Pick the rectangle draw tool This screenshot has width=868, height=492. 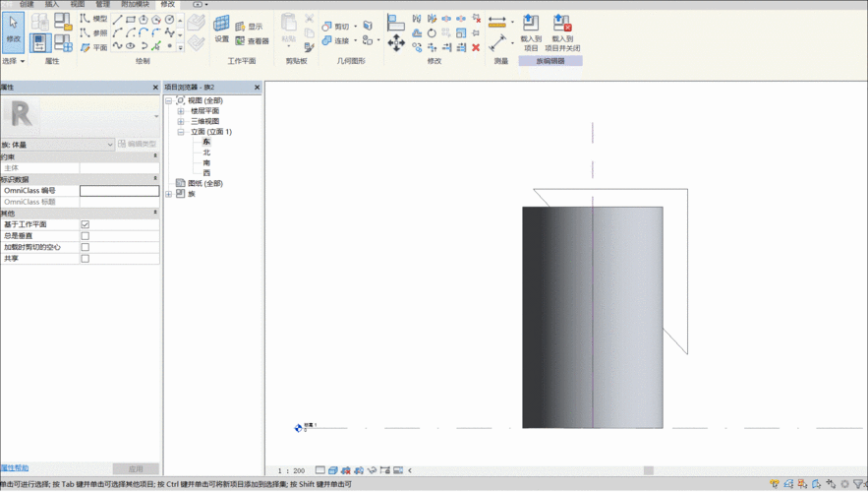click(x=131, y=20)
